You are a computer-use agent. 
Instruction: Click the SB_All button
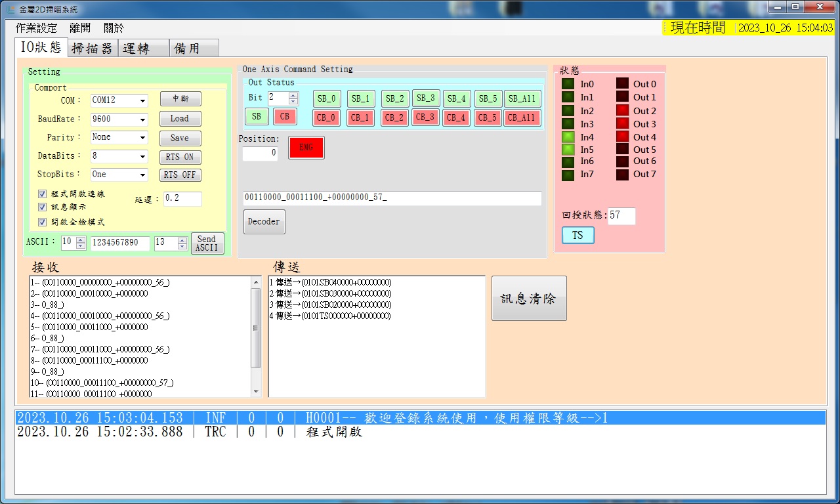point(522,99)
